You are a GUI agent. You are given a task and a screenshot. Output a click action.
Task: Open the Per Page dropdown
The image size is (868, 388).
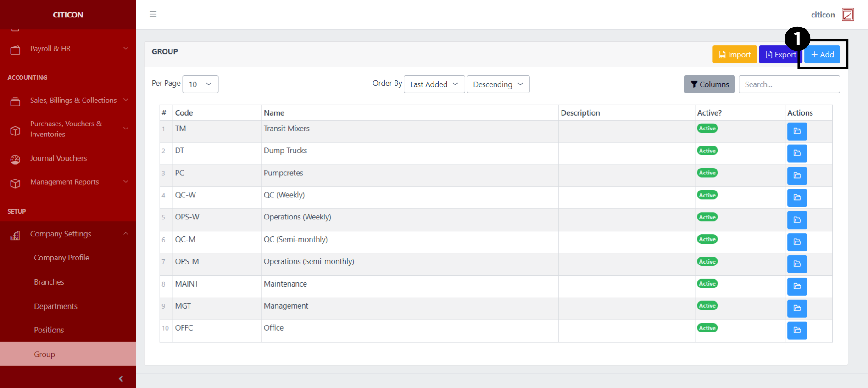pyautogui.click(x=200, y=84)
